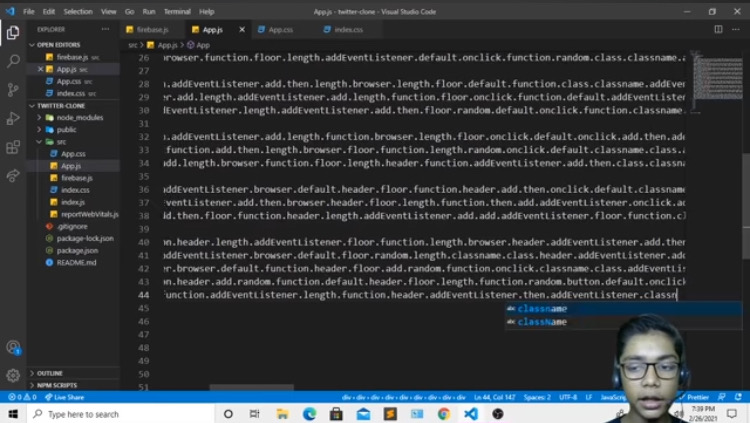Open the Accounts menu icon
750x423 pixels.
[x=13, y=347]
